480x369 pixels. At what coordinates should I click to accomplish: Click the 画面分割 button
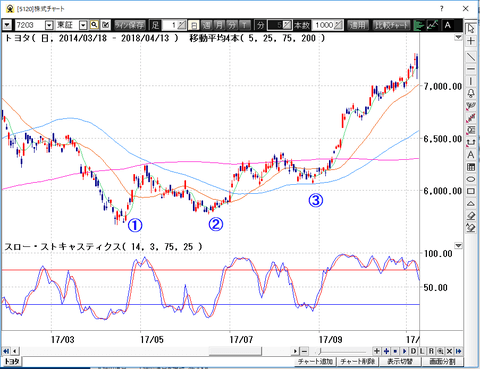tap(442, 362)
